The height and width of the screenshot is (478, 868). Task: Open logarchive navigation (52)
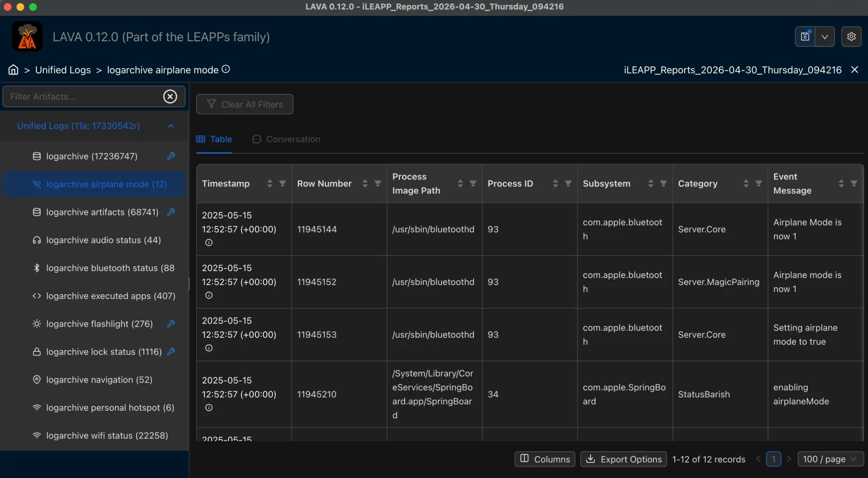pyautogui.click(x=94, y=379)
